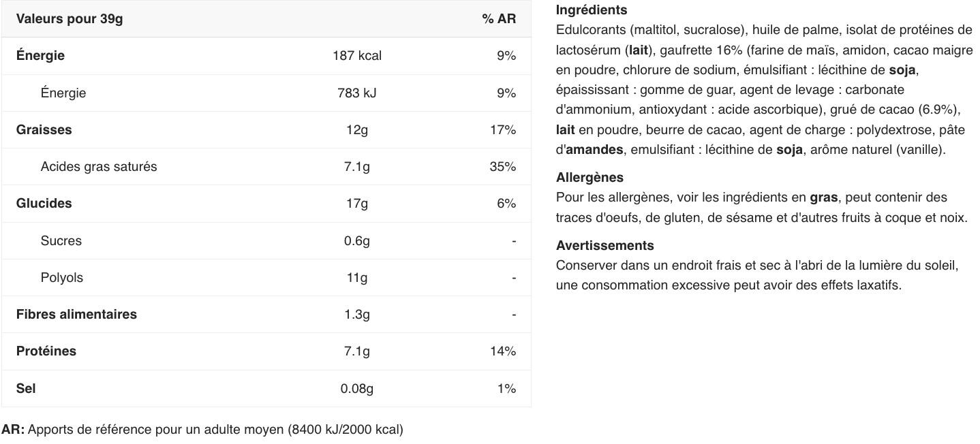Click the "Acides gras saturés" row label

pyautogui.click(x=99, y=167)
